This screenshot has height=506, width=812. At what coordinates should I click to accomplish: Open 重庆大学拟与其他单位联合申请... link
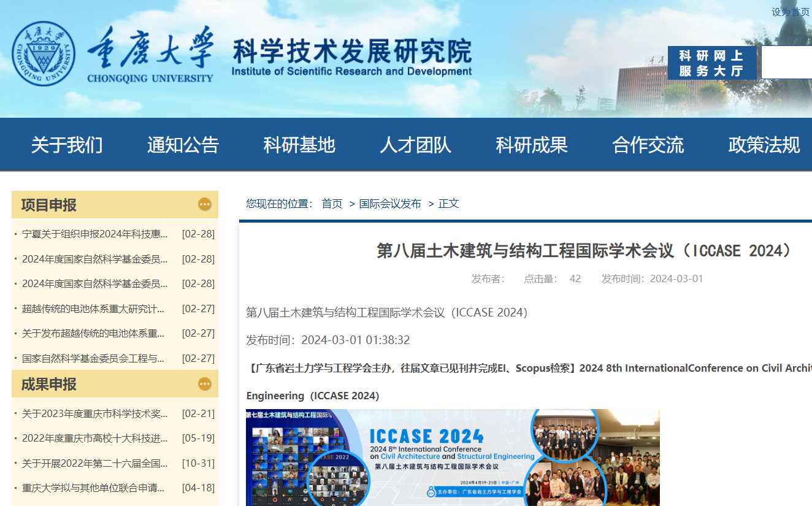[93, 488]
